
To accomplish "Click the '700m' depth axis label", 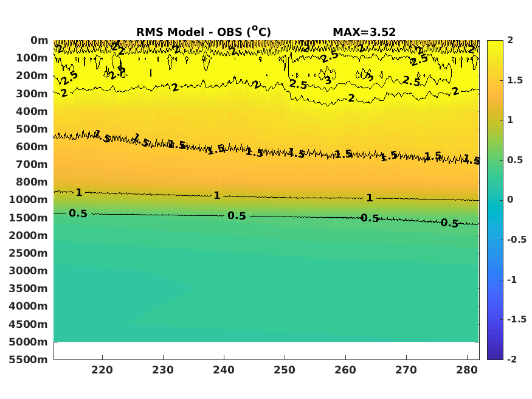I will (x=32, y=164).
